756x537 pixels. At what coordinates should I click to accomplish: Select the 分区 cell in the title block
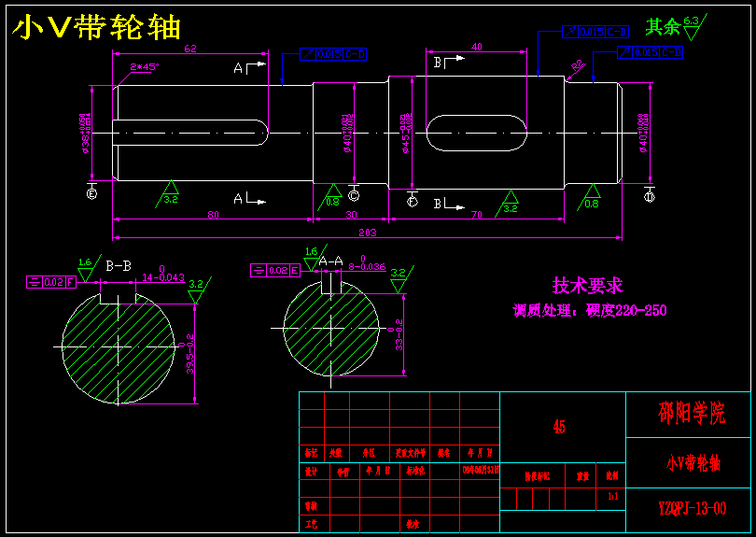[370, 454]
